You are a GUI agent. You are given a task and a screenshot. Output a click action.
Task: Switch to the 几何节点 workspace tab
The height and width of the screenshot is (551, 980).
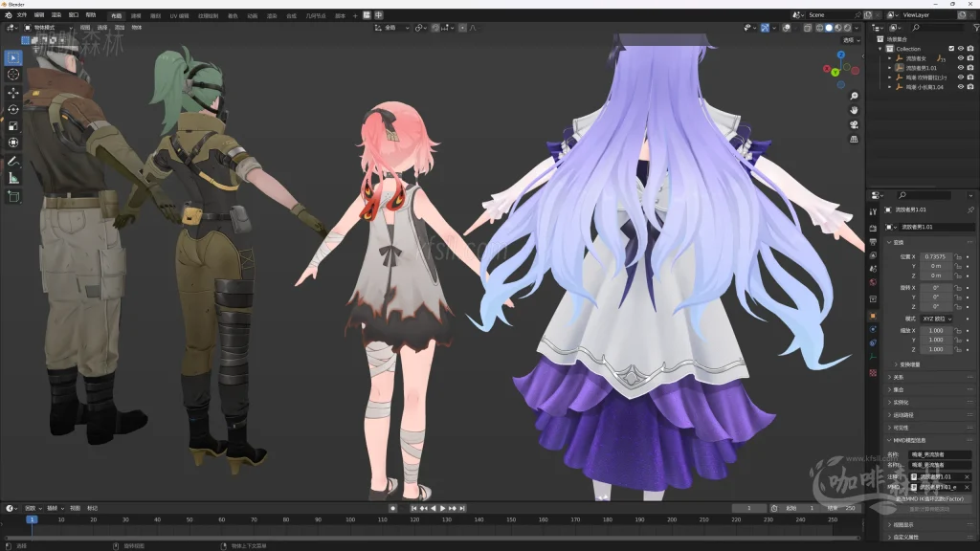(x=316, y=15)
